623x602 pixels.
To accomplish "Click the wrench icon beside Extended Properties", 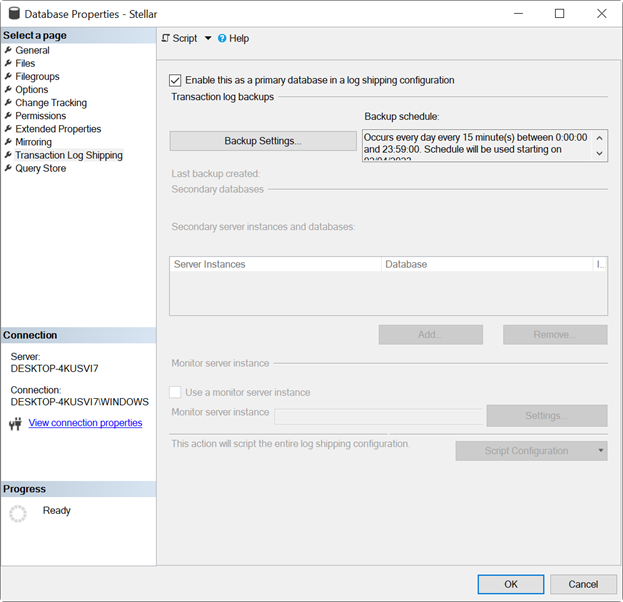I will pyautogui.click(x=8, y=129).
